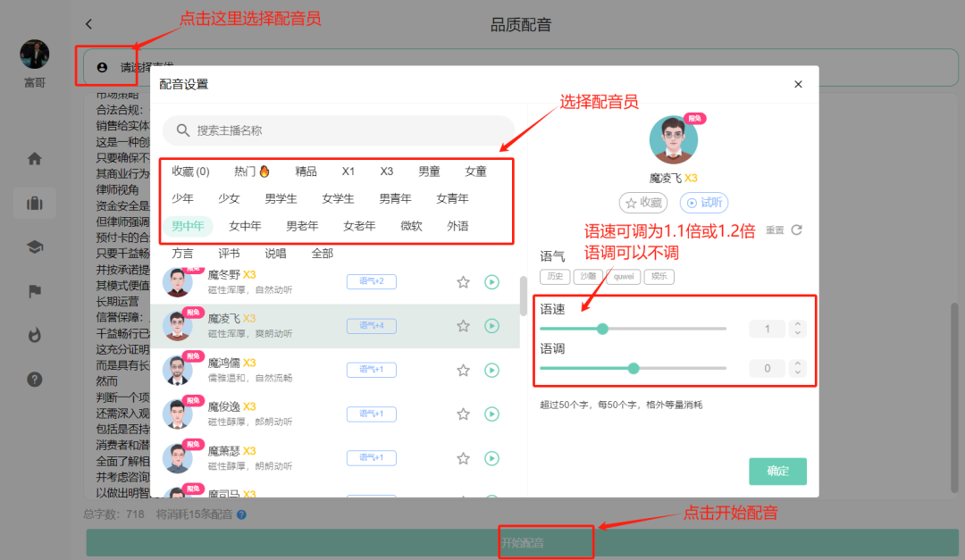Select the 女中年 category
This screenshot has height=560, width=965.
pos(245,226)
